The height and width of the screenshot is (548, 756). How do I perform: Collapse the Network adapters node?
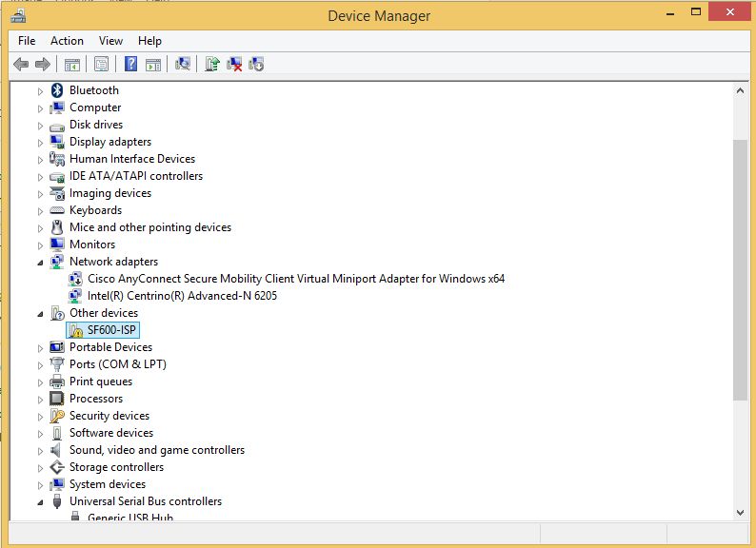pyautogui.click(x=40, y=262)
